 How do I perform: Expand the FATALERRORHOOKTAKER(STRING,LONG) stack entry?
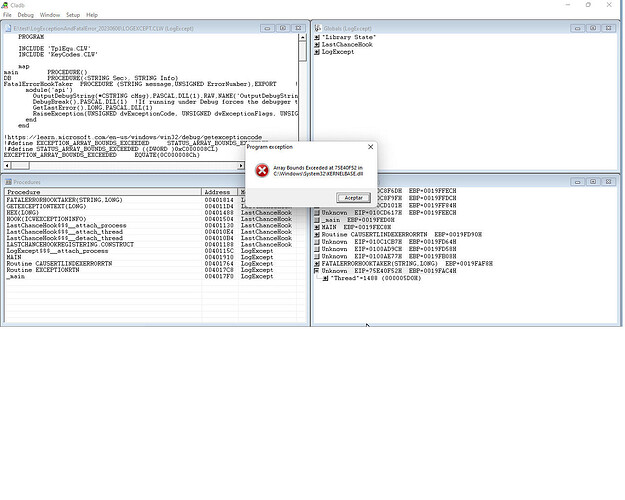click(316, 263)
